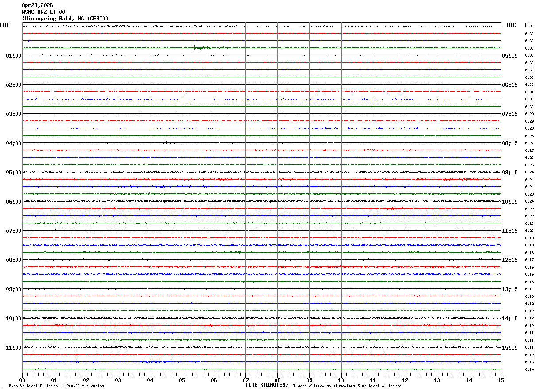
Task: Click the 14:15 UTC time label
Action: [509, 319]
